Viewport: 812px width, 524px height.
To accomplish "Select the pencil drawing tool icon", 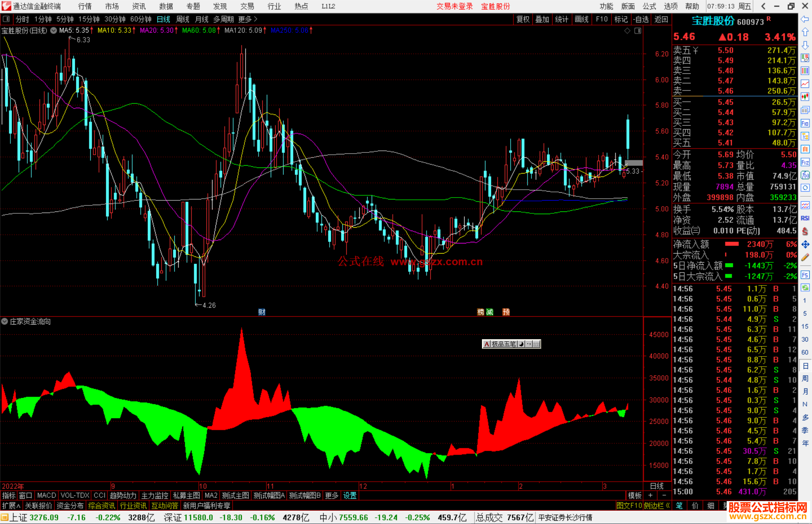I will click(805, 257).
